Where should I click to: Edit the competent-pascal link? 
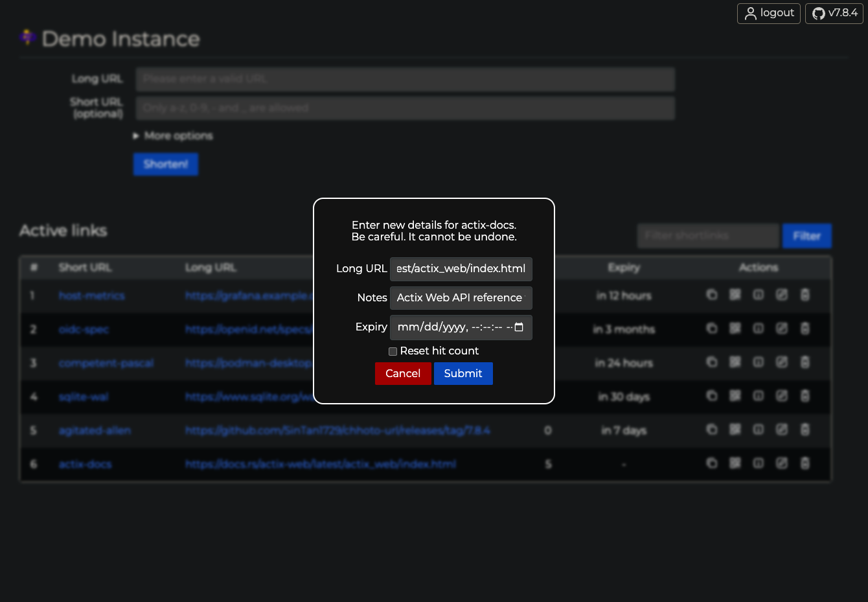[x=782, y=362]
